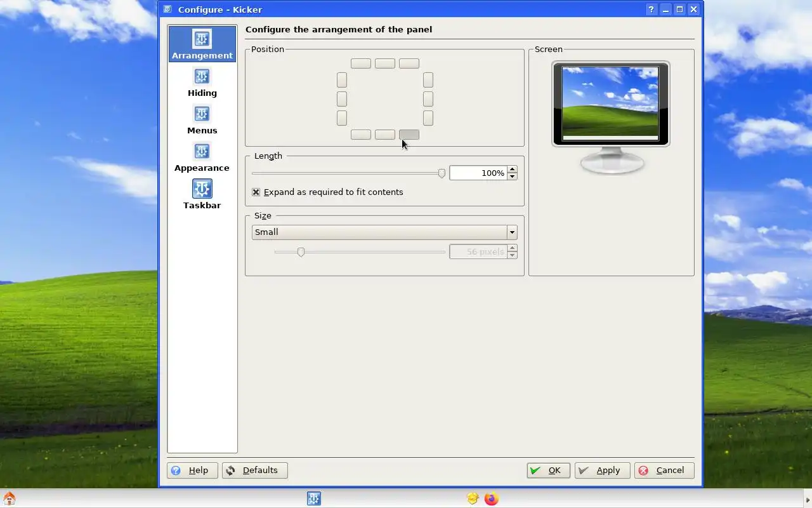This screenshot has height=508, width=812.
Task: Position panel on right edge, bottom aligned
Action: point(428,118)
